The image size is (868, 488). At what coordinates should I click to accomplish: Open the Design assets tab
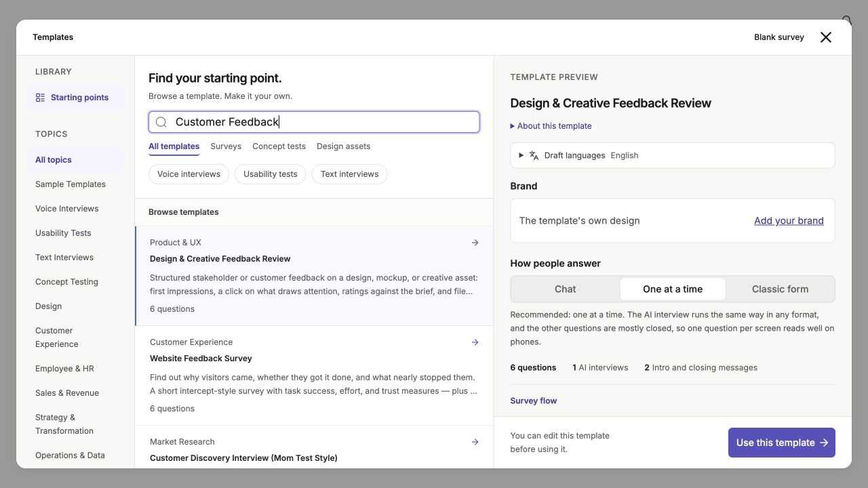pos(343,146)
